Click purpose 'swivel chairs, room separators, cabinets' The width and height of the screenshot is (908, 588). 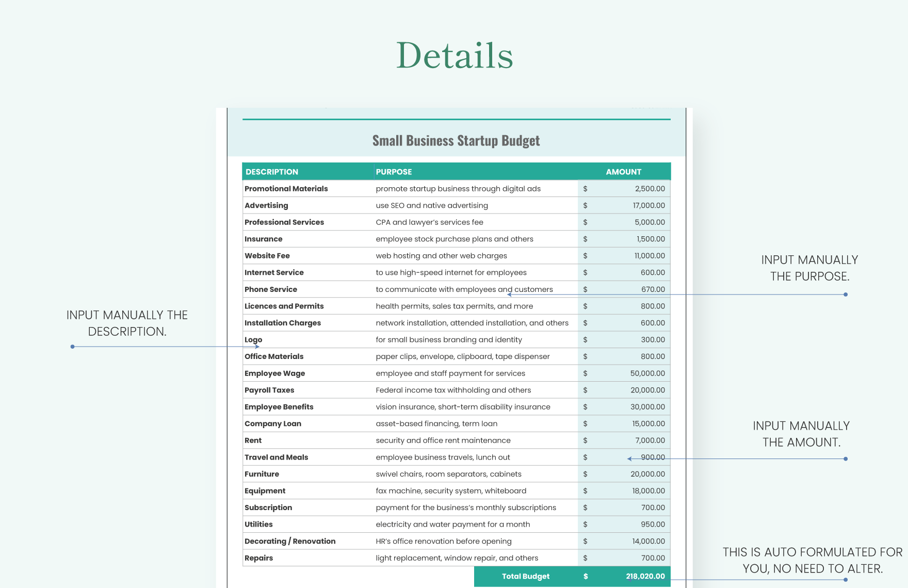448,474
